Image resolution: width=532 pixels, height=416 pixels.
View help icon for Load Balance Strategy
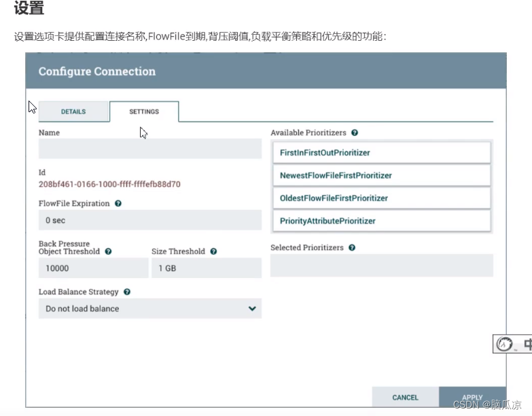click(x=127, y=292)
